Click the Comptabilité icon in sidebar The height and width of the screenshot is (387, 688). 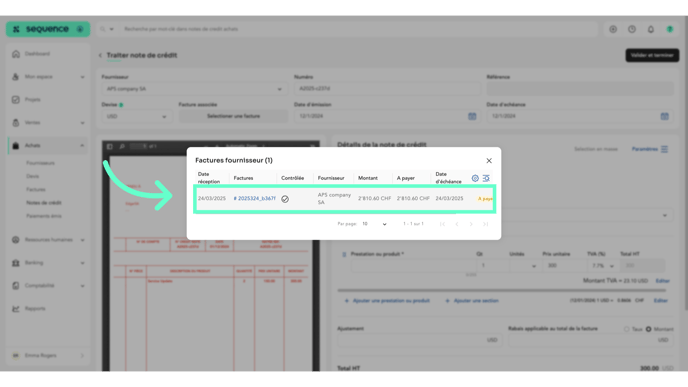click(x=16, y=286)
